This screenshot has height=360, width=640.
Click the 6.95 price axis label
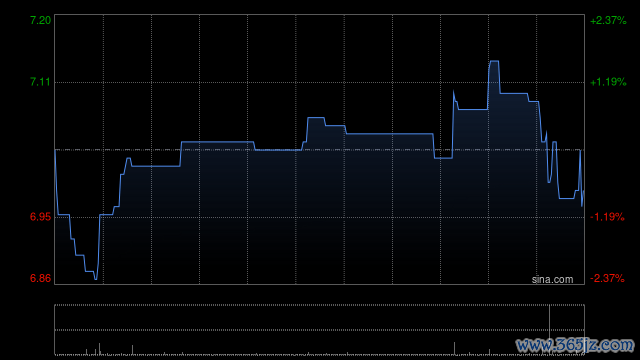point(40,217)
